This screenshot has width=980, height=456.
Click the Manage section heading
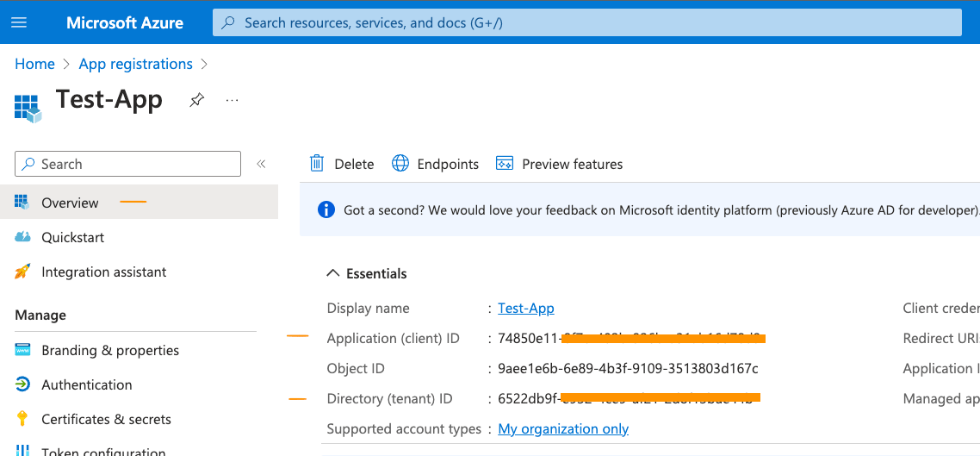[40, 314]
